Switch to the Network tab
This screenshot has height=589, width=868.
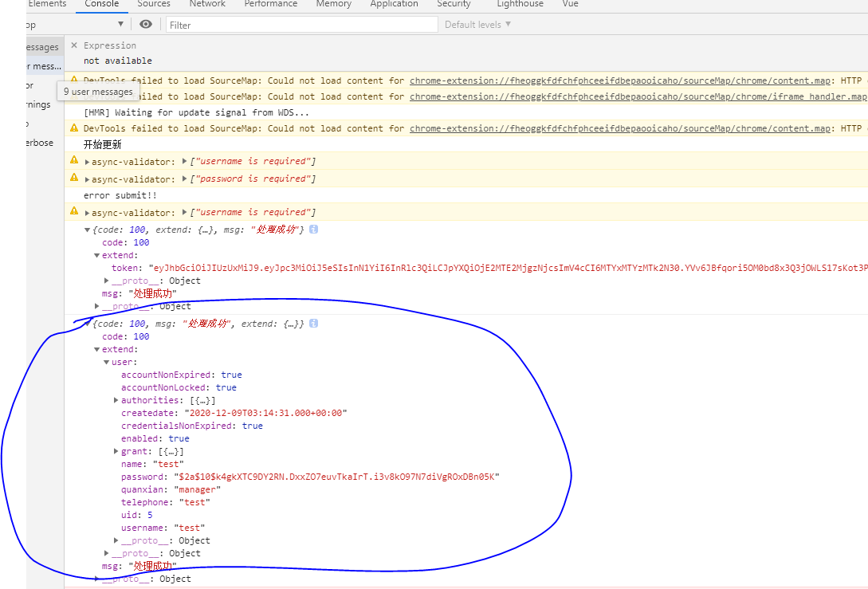(206, 4)
